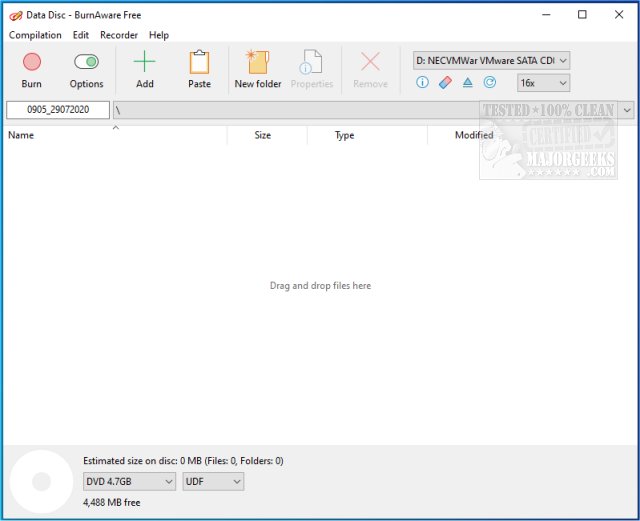Viewport: 640px width, 521px height.
Task: Open the recorder drive dropdown
Action: [491, 61]
